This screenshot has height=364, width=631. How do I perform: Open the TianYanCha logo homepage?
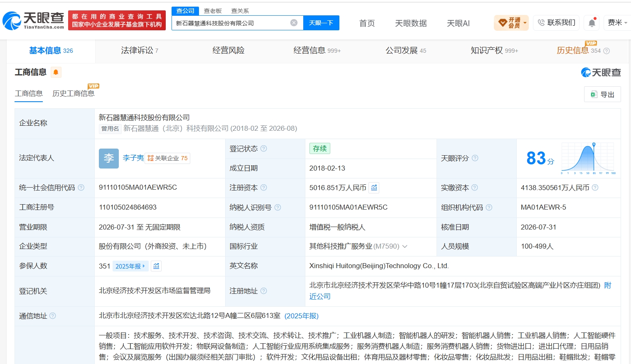(x=33, y=21)
